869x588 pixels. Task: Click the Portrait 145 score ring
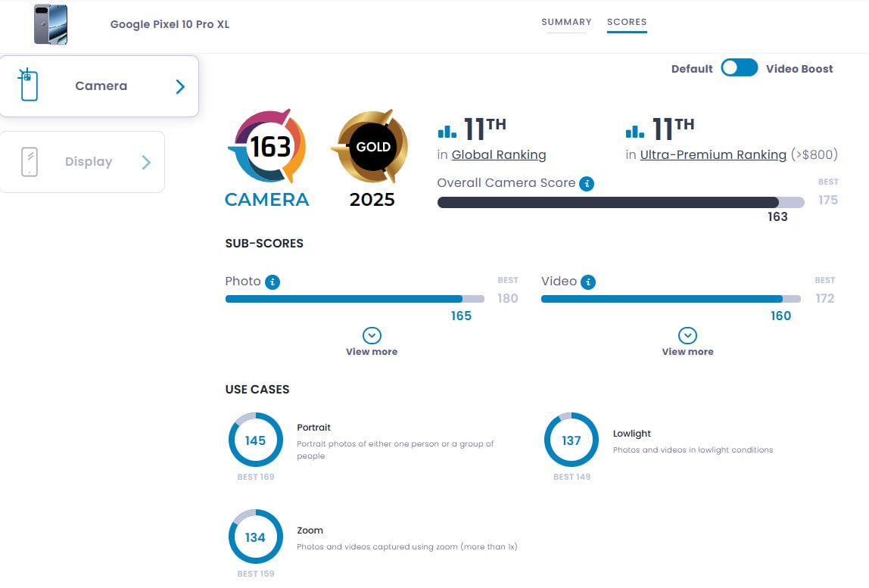pyautogui.click(x=256, y=440)
